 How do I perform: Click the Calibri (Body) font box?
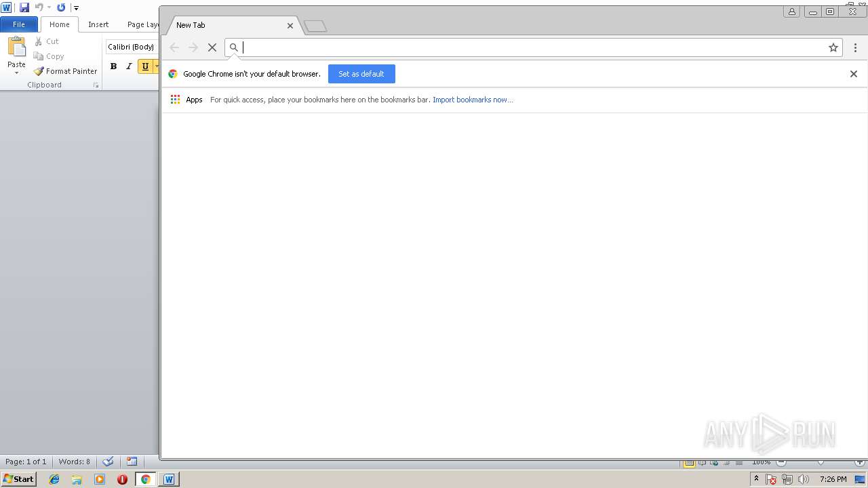click(x=132, y=47)
